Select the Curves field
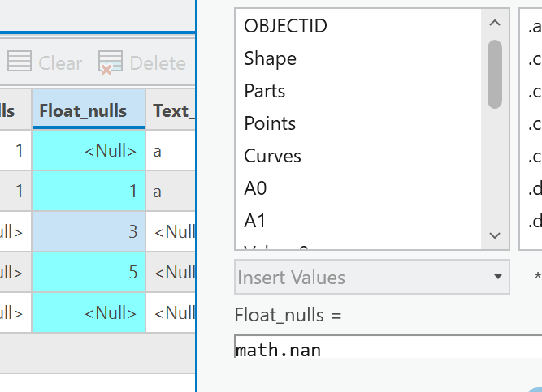This screenshot has width=542, height=392. pos(272,156)
